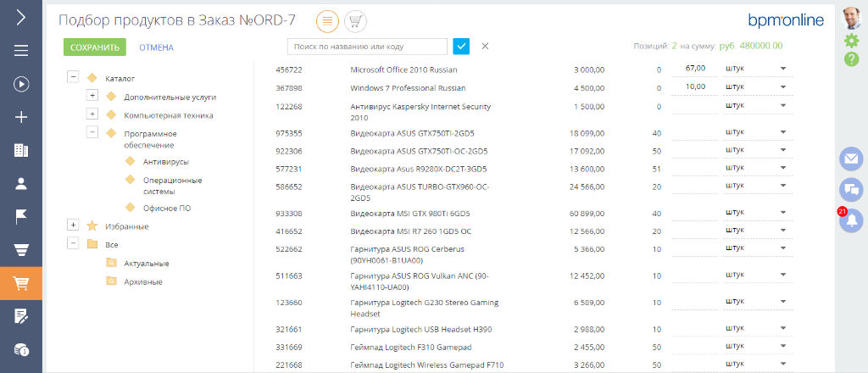Click the run process play icon
The height and width of the screenshot is (373, 868).
pyautogui.click(x=21, y=84)
